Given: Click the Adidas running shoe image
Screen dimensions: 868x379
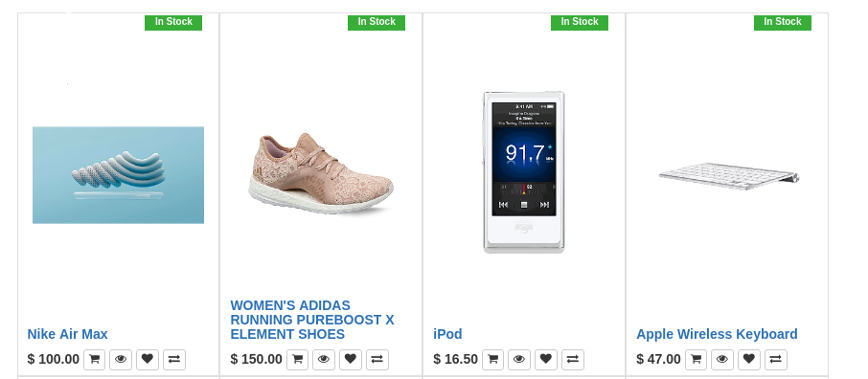Looking at the screenshot, I should tap(321, 174).
